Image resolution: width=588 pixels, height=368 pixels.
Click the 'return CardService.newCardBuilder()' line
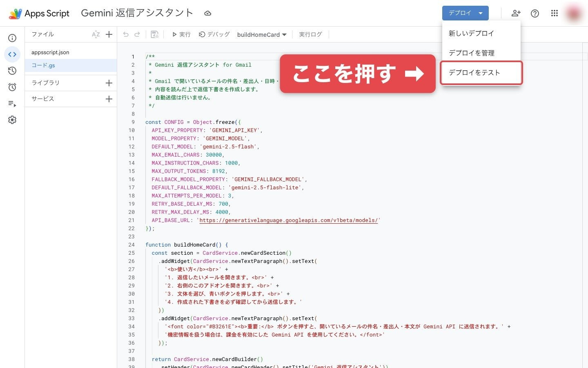coord(207,359)
